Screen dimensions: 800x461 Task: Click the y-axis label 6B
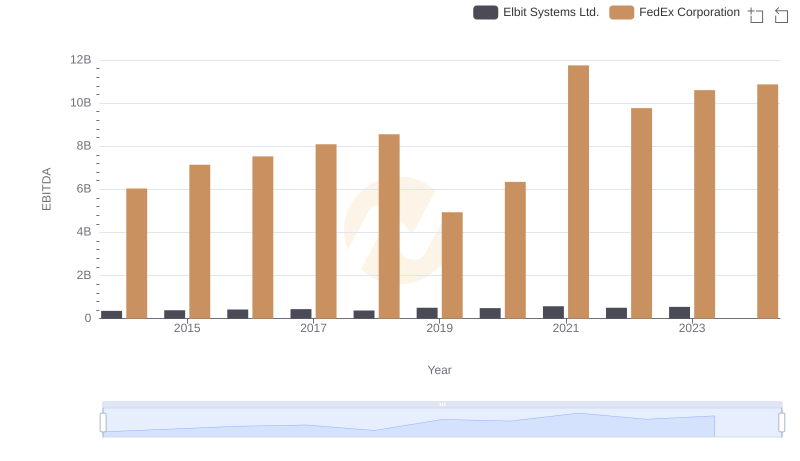[x=84, y=189]
